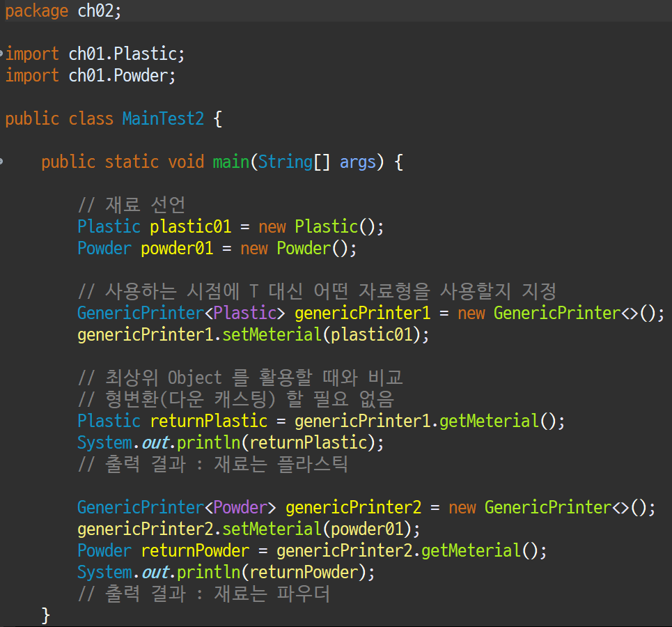The width and height of the screenshot is (672, 627).
Task: Select variable 'plastic01' in its declaration line
Action: click(x=190, y=226)
